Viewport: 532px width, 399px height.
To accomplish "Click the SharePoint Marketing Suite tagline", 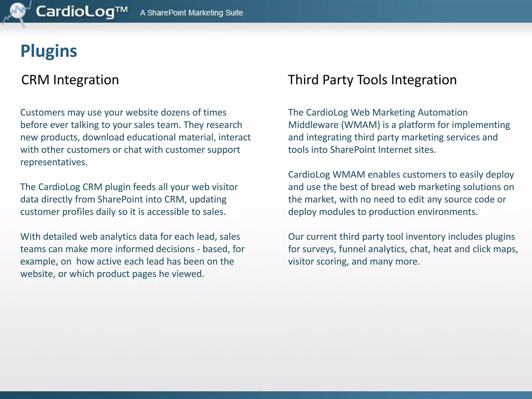I will [x=191, y=13].
